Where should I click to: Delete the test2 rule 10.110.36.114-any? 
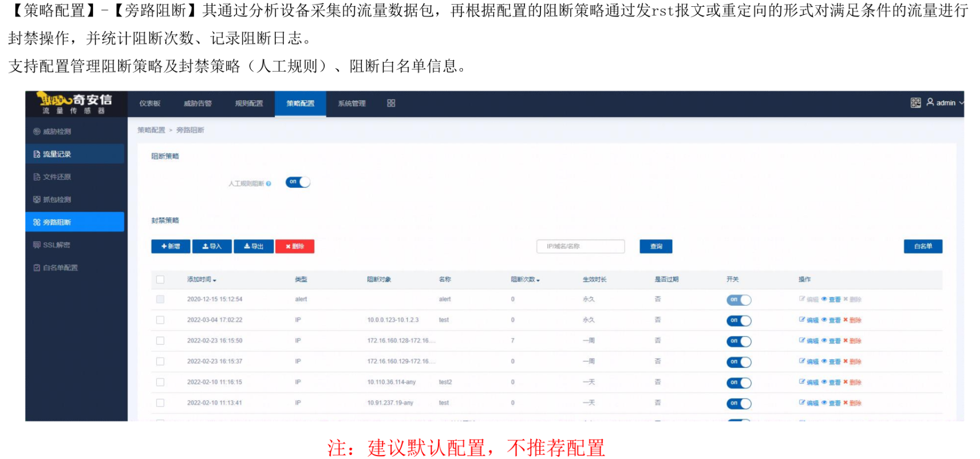852,382
